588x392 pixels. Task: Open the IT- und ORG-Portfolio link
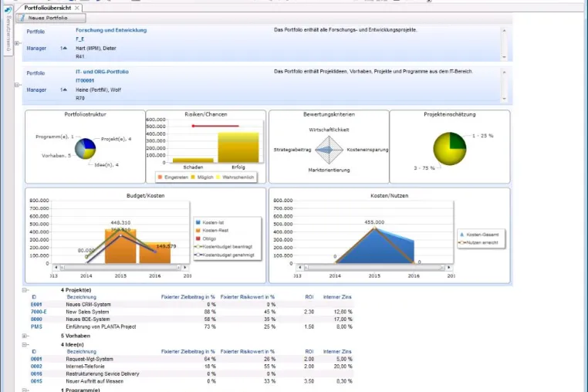[x=102, y=72]
